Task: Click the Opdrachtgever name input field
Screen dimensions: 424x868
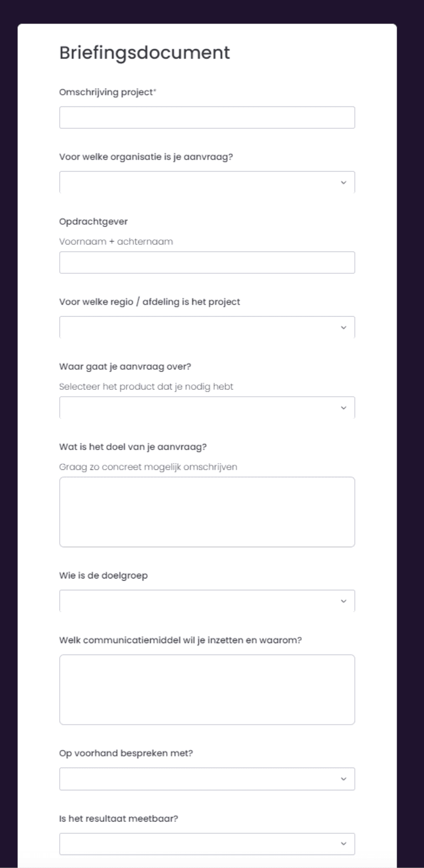Action: coord(207,262)
